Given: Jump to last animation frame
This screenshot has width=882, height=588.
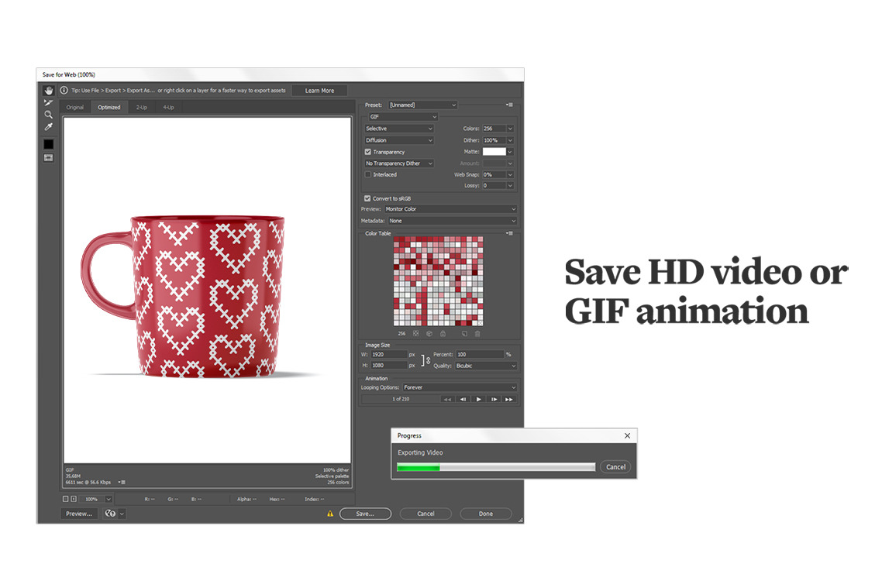Looking at the screenshot, I should pos(508,399).
